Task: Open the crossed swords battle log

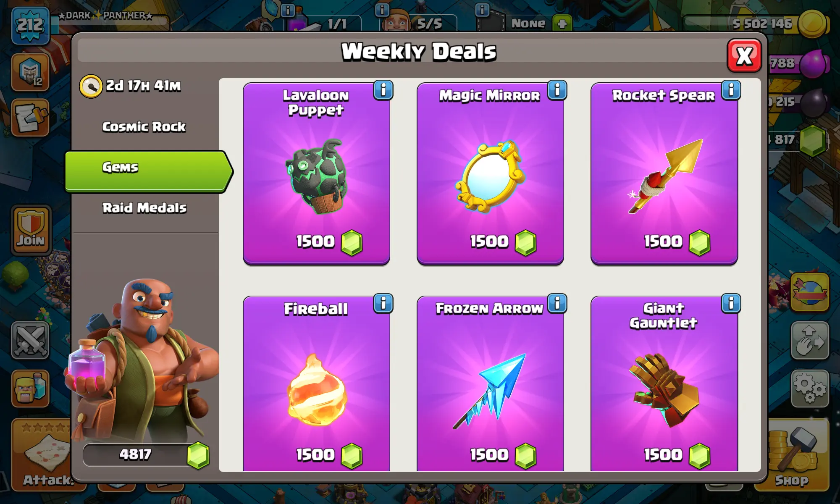Action: 30,340
